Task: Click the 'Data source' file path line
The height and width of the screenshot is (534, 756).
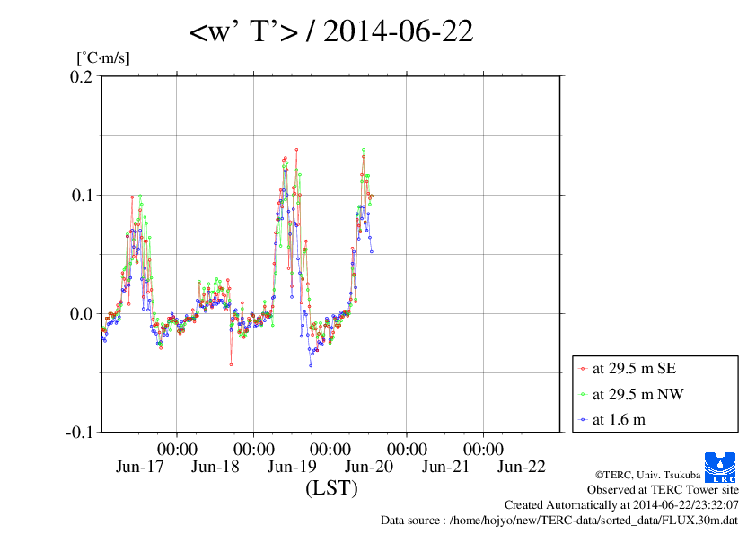Action: [x=559, y=521]
